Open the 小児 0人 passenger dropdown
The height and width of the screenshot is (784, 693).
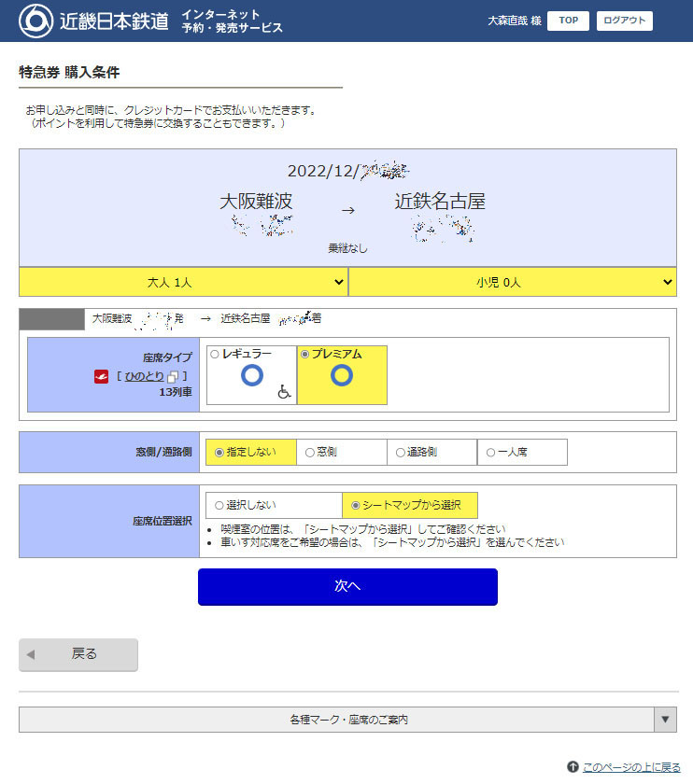(x=513, y=282)
